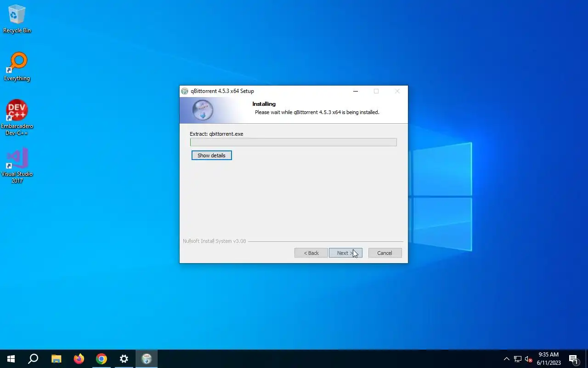The width and height of the screenshot is (588, 368).
Task: Select the Everything search desktop shortcut
Action: click(x=17, y=67)
